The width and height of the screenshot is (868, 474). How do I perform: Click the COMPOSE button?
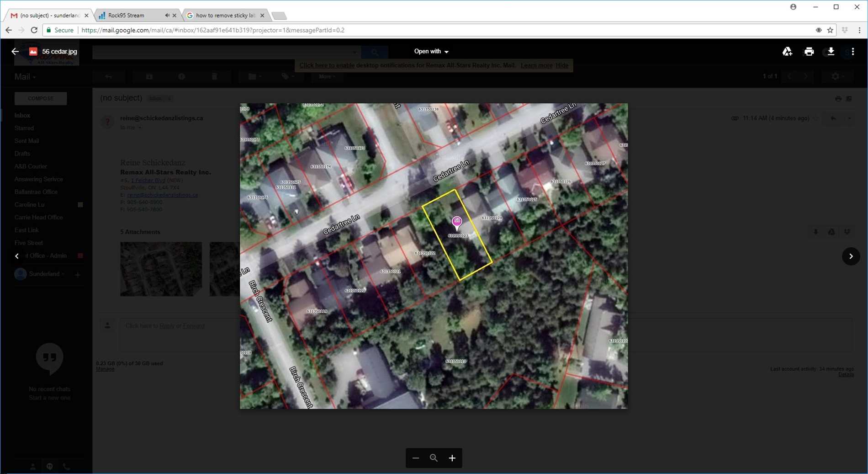[x=41, y=98]
